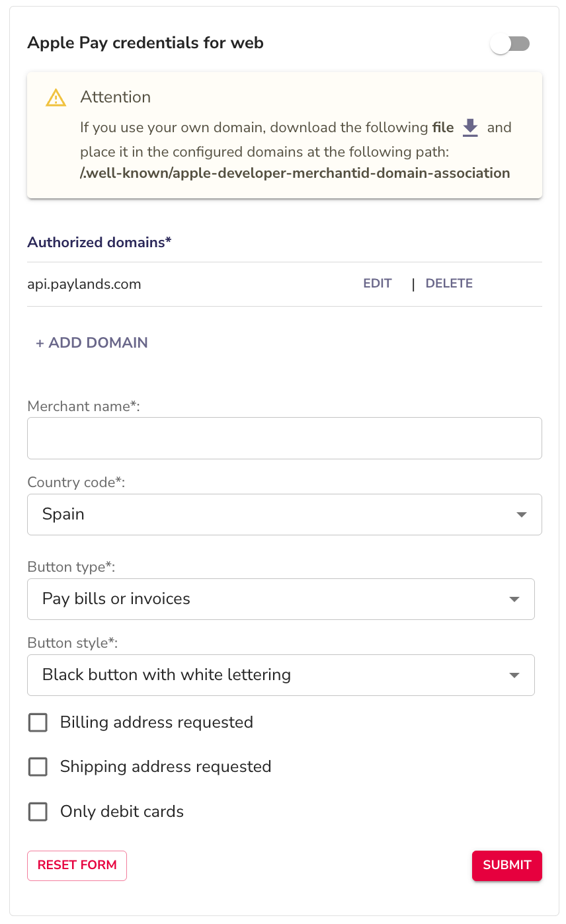Screen dimensions: 566x924
Task: Check the Shipping address requested checkbox
Action: [38, 767]
